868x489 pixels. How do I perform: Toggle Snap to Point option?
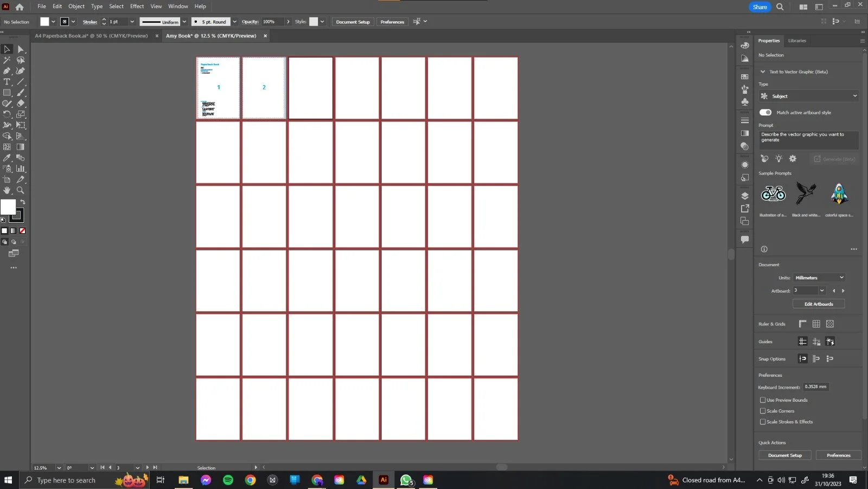(803, 358)
